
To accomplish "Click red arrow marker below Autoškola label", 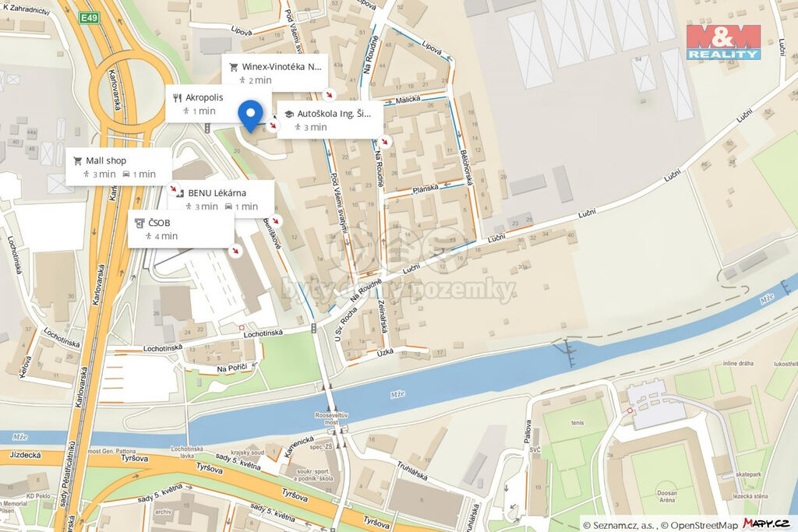I will tap(385, 142).
